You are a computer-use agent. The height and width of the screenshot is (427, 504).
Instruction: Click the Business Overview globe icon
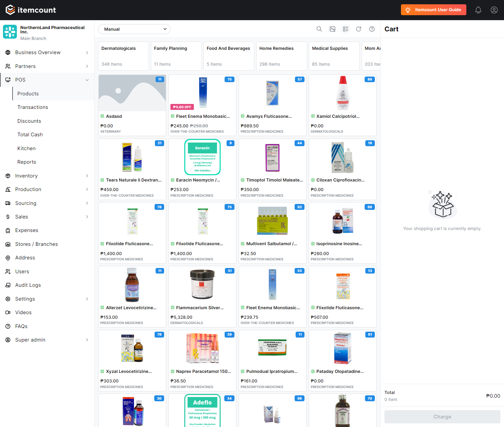tap(8, 52)
